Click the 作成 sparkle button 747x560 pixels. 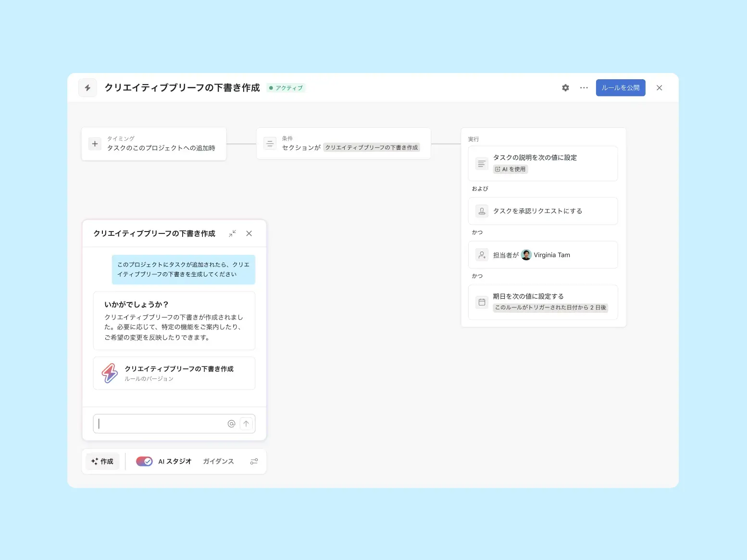[x=102, y=462]
